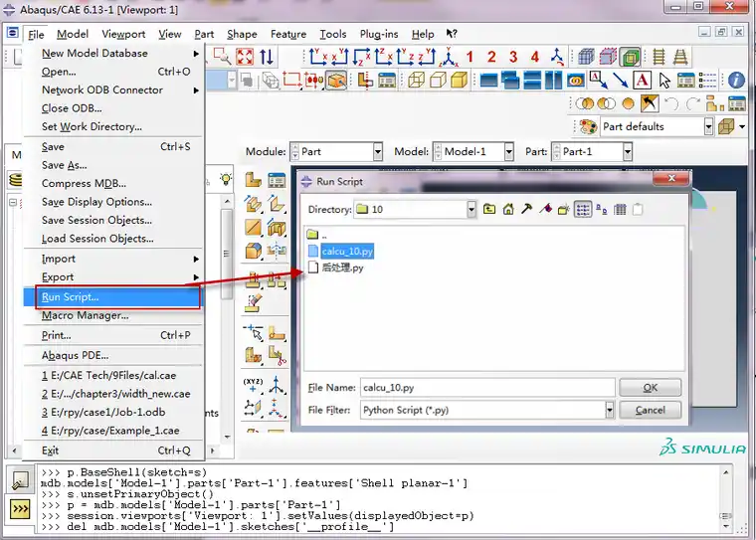The height and width of the screenshot is (540, 756).
Task: Click the Create Part icon in toolbox
Action: point(253,180)
